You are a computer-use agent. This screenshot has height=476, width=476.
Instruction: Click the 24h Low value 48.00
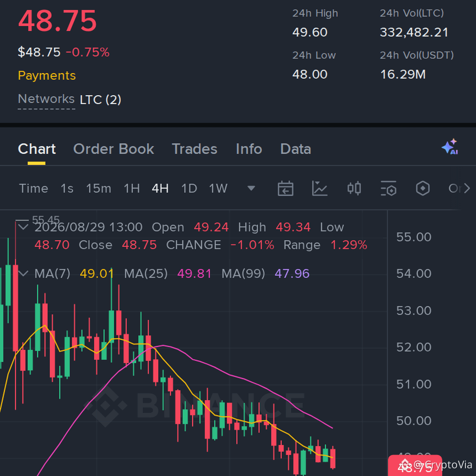[310, 74]
